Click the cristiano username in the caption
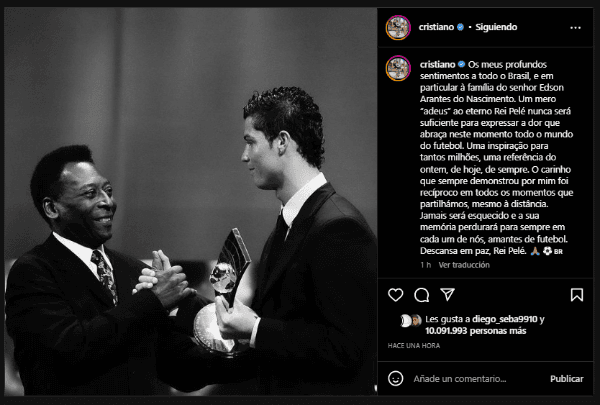The height and width of the screenshot is (405, 600). click(x=437, y=64)
